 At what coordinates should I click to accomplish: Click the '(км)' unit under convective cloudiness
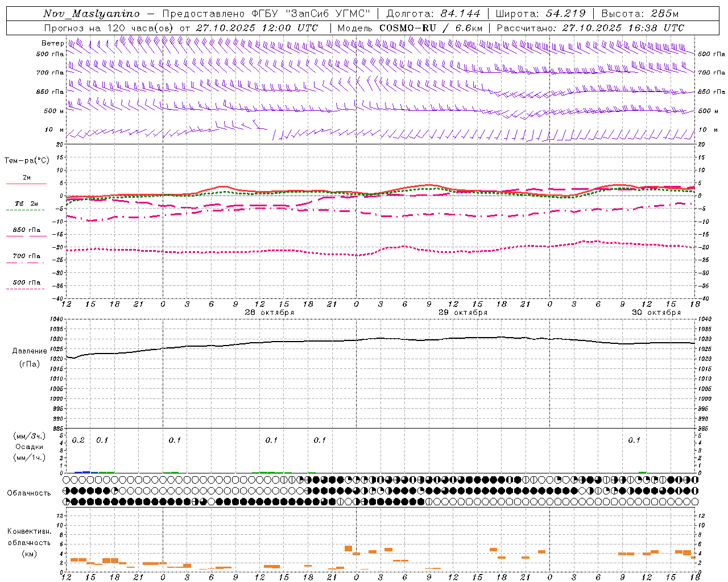point(30,554)
